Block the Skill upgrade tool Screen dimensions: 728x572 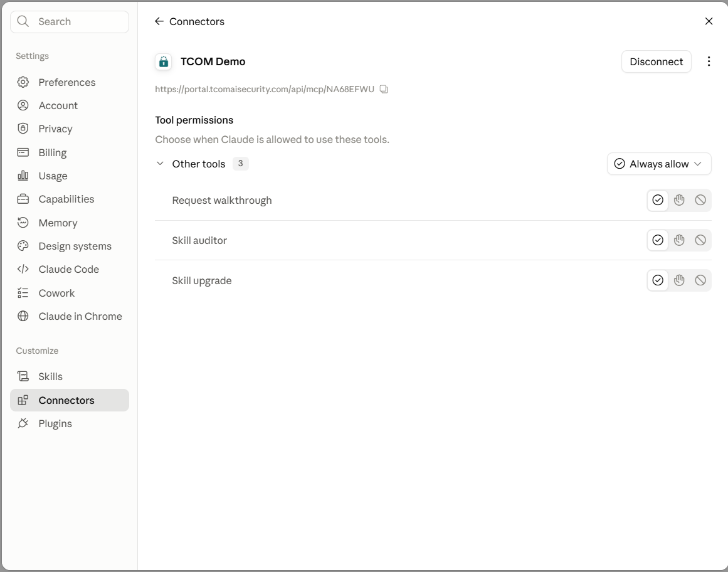pos(700,280)
